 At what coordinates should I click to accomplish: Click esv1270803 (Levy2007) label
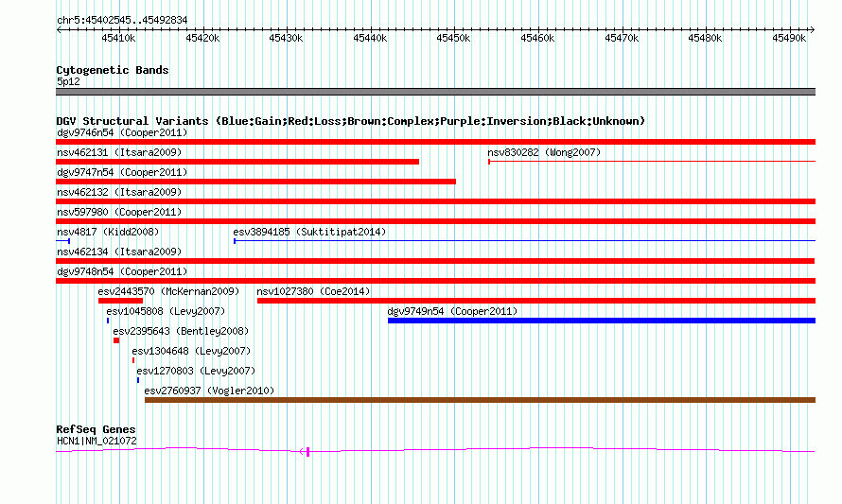pyautogui.click(x=196, y=371)
